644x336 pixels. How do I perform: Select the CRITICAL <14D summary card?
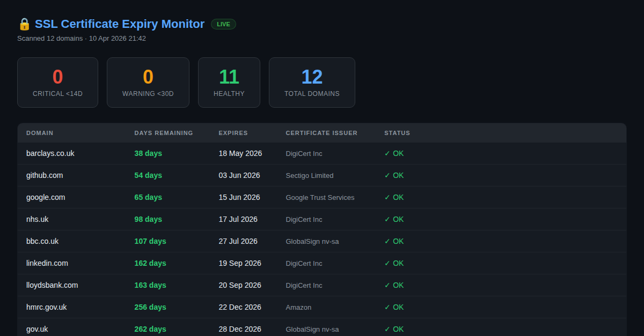(x=57, y=83)
